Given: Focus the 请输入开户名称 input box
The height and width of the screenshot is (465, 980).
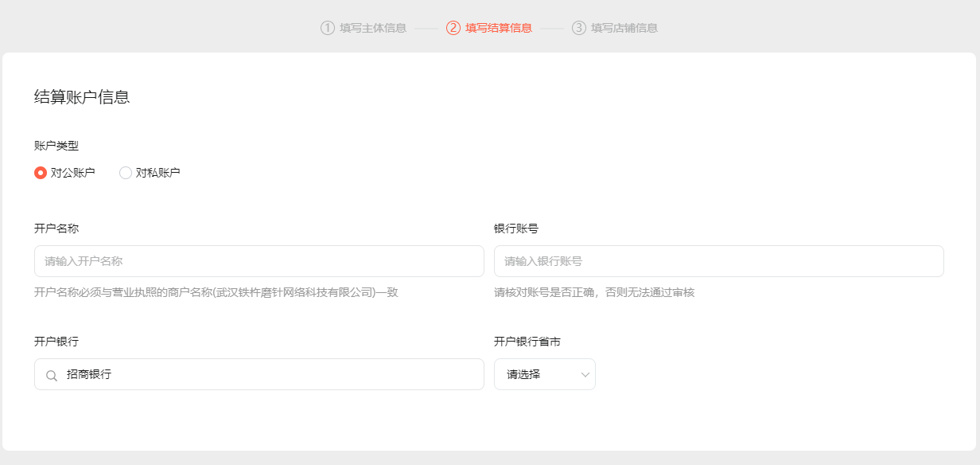Looking at the screenshot, I should pos(259,261).
